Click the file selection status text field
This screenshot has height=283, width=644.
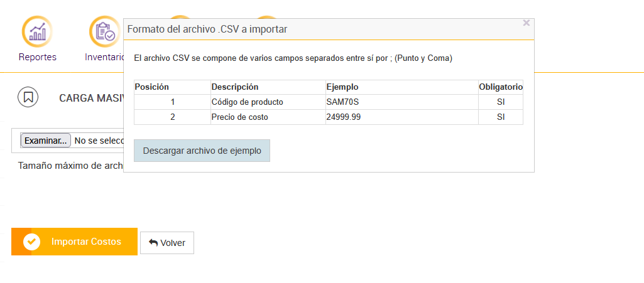point(99,141)
